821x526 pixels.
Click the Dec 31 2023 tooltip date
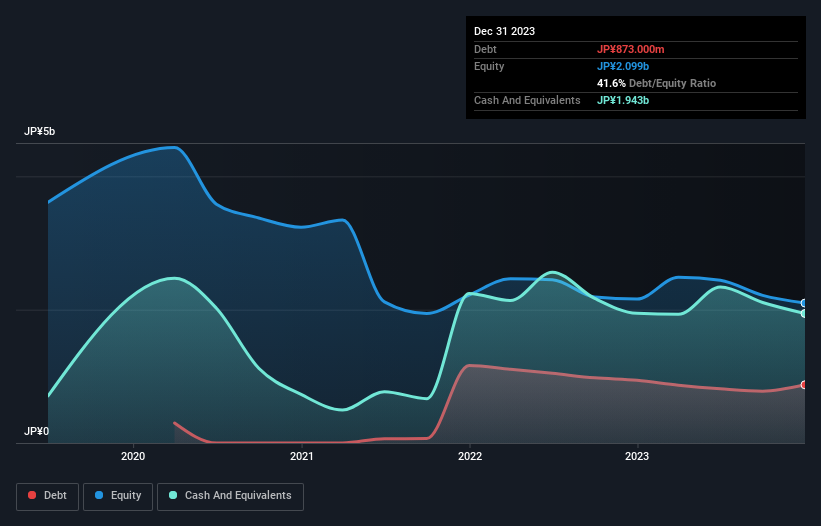coord(504,31)
